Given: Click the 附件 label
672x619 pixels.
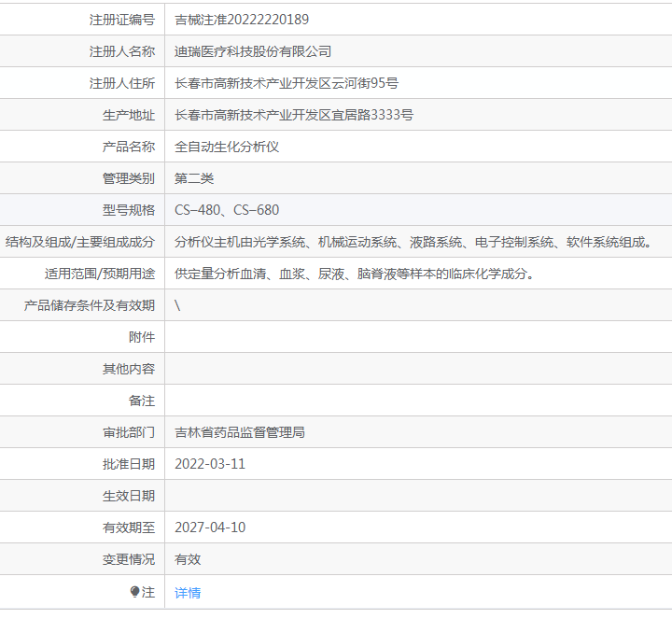Looking at the screenshot, I should pyautogui.click(x=142, y=337).
